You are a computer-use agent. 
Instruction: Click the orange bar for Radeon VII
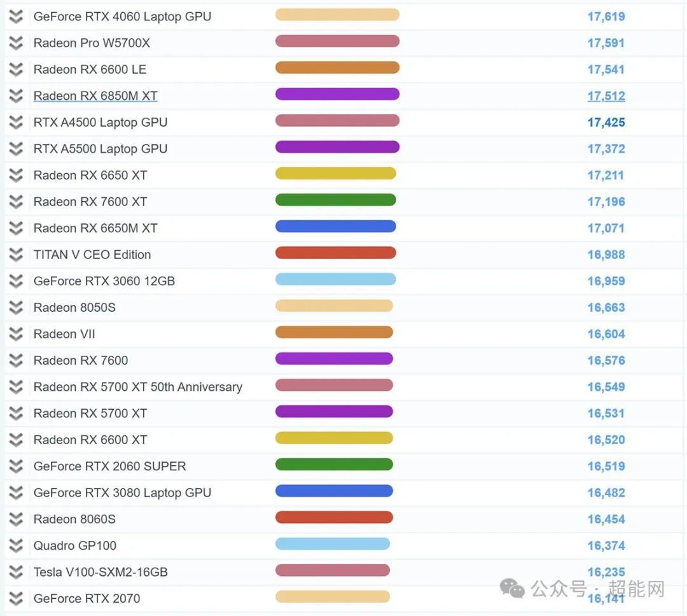(335, 332)
